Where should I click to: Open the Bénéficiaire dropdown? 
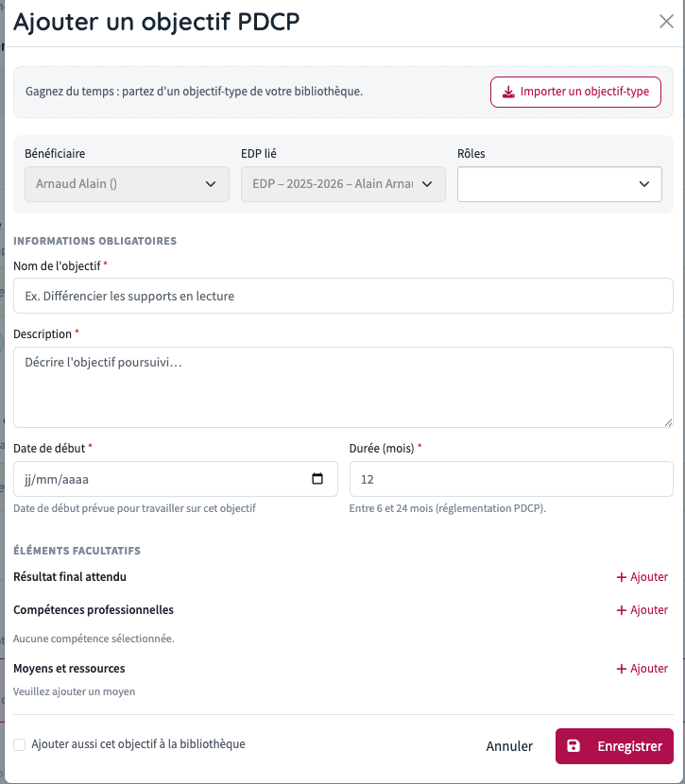pos(127,184)
